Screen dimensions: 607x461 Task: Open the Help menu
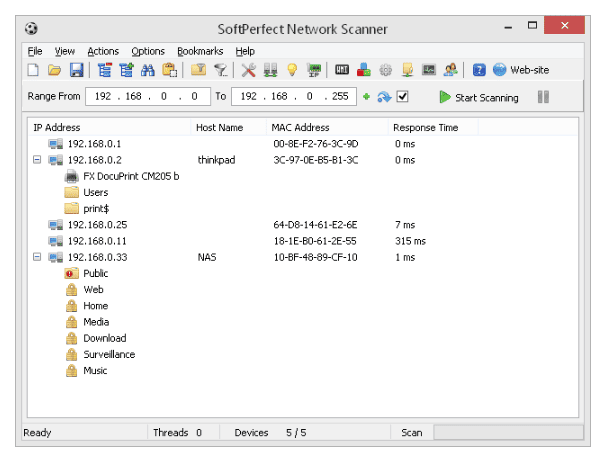[245, 51]
